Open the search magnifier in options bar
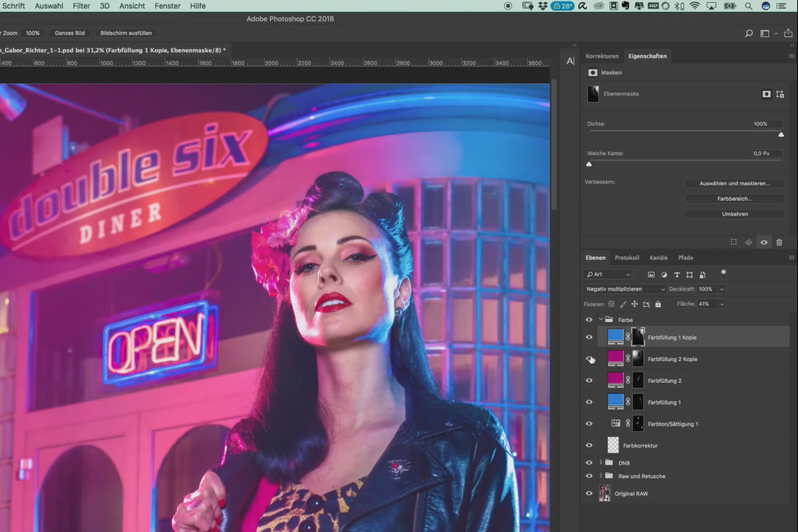The width and height of the screenshot is (798, 532). (x=749, y=33)
